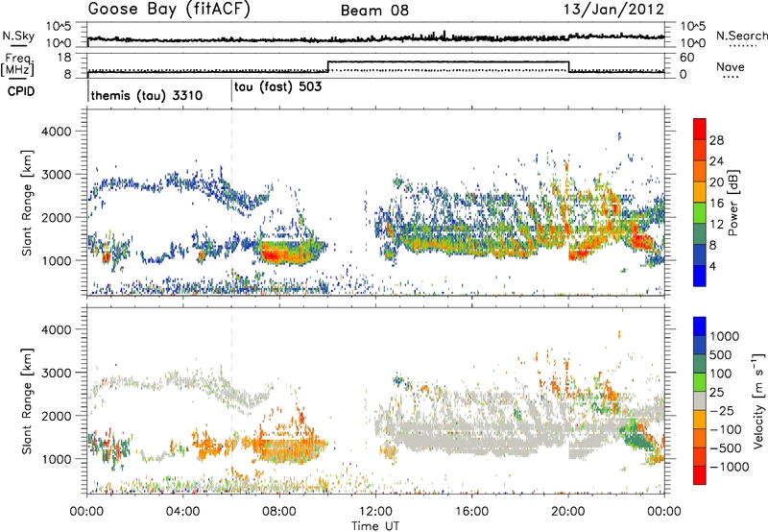The height and width of the screenshot is (532, 768).
Task: Click the '3000' tick on power panel
Action: point(56,175)
